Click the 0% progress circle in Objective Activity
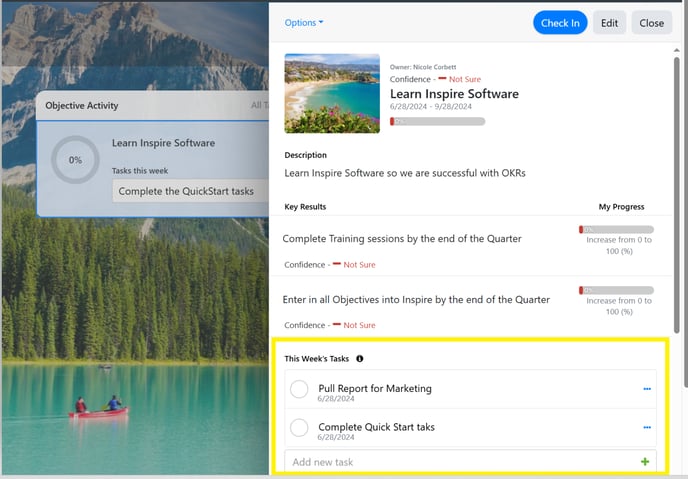The width and height of the screenshot is (688, 479). [75, 160]
